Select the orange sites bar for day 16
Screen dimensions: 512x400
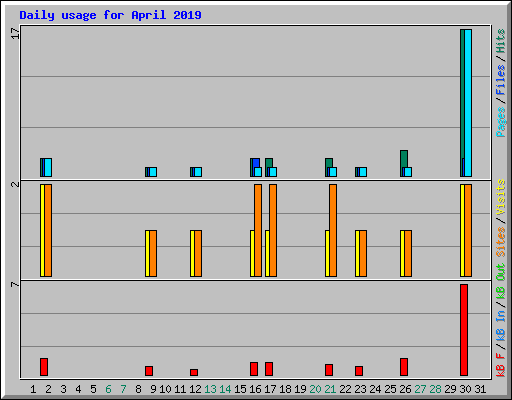[x=258, y=230]
